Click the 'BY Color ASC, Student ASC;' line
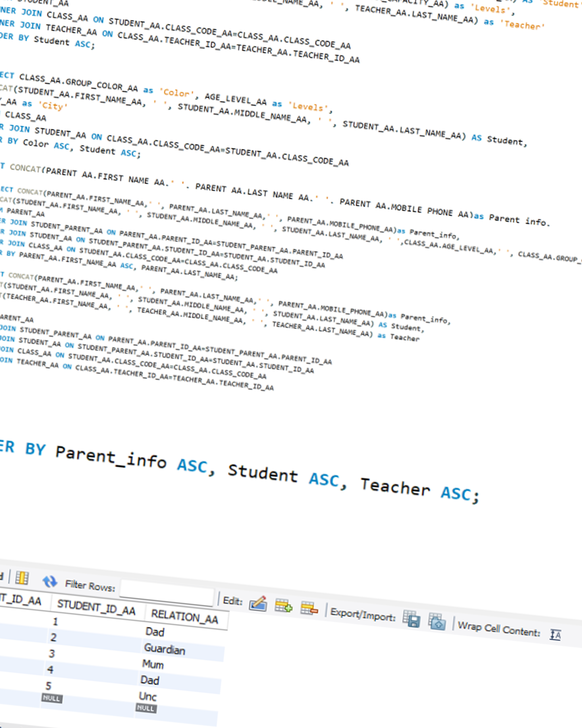The height and width of the screenshot is (728, 582). [74, 147]
